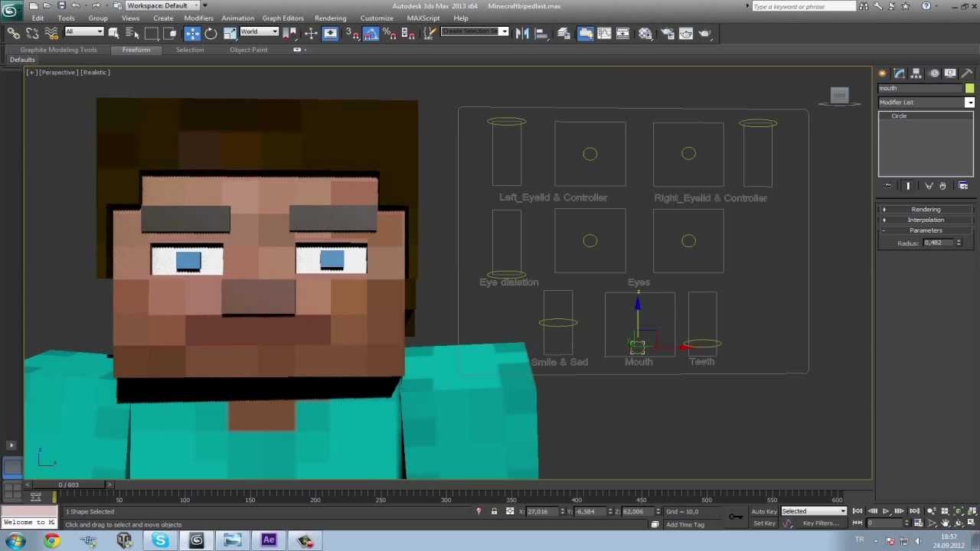Open the Rendered Frame Window
The image size is (980, 551).
tap(686, 33)
